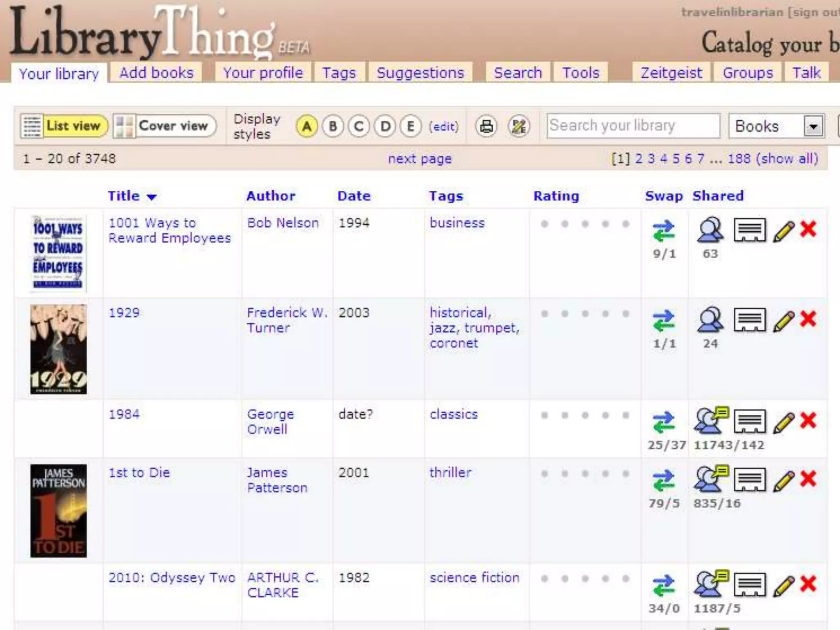Image resolution: width=840 pixels, height=630 pixels.
Task: Click the Title column sort arrow
Action: pyautogui.click(x=152, y=197)
